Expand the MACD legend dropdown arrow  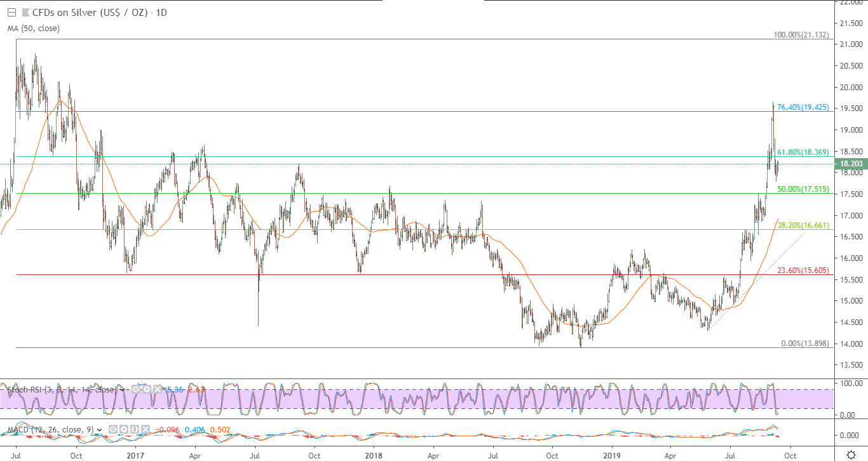pyautogui.click(x=98, y=431)
